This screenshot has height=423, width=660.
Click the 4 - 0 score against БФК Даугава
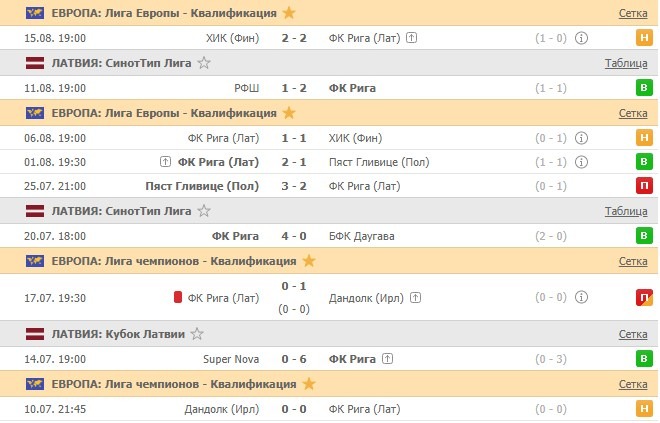click(x=294, y=236)
